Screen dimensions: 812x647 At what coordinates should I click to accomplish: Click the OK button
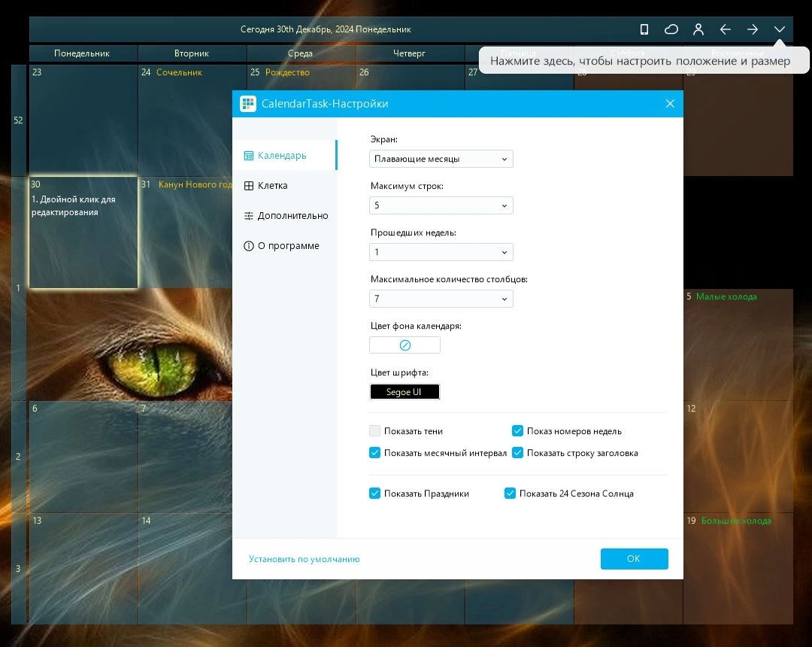point(634,558)
